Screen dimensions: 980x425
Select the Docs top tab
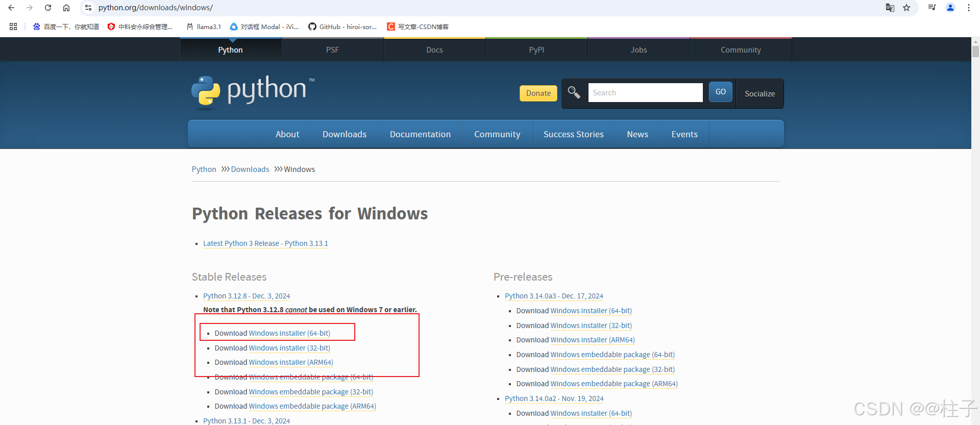point(434,49)
